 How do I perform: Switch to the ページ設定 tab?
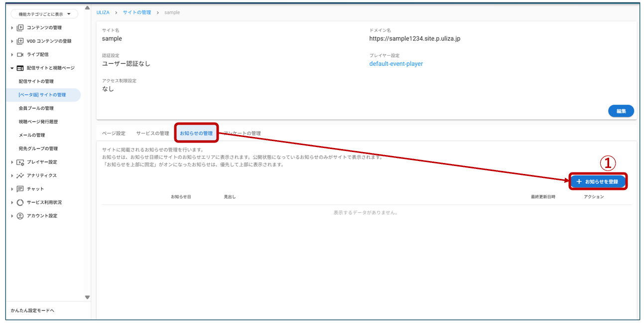pyautogui.click(x=114, y=134)
